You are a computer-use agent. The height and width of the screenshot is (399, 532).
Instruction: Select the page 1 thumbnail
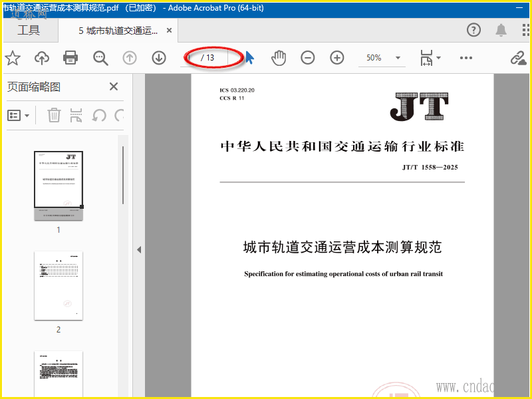pos(59,186)
